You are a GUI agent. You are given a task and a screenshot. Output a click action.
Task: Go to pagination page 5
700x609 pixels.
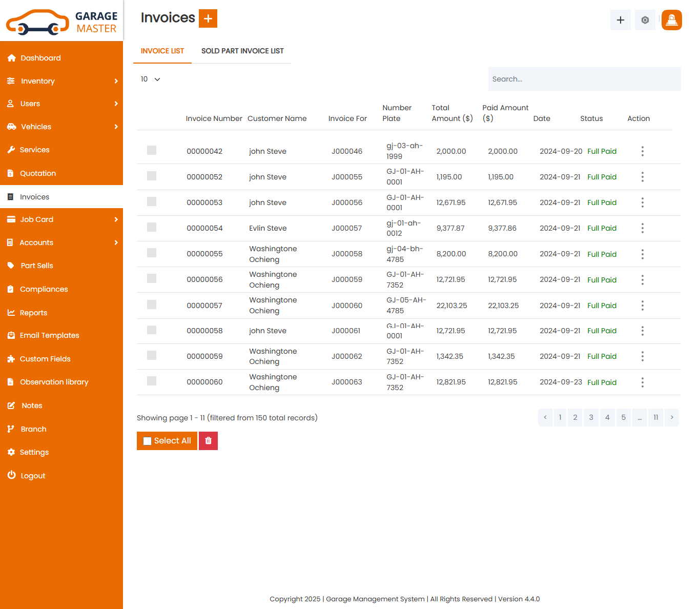coord(624,417)
